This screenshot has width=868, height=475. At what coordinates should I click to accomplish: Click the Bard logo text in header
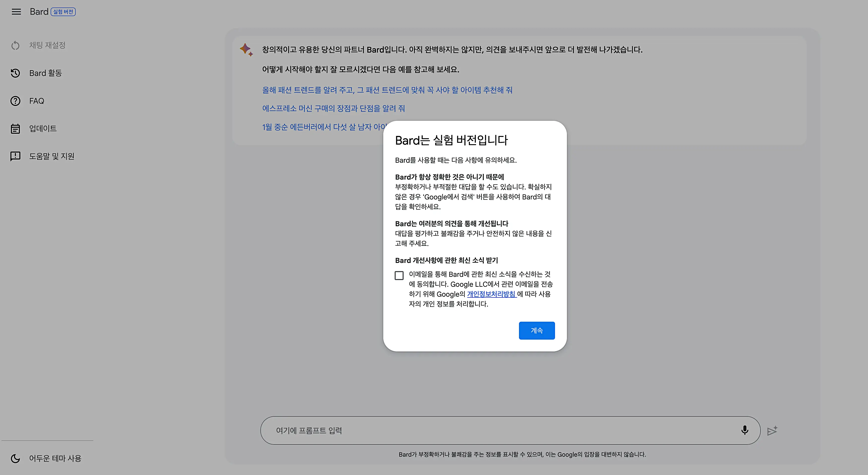(39, 12)
